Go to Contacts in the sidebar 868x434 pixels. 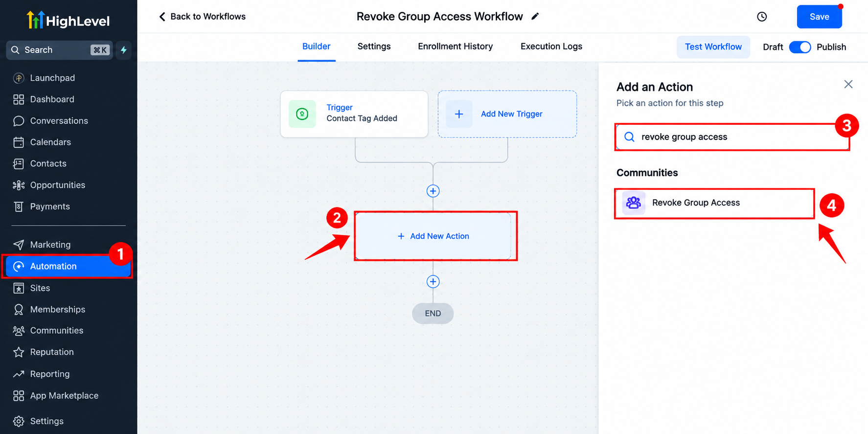tap(48, 164)
